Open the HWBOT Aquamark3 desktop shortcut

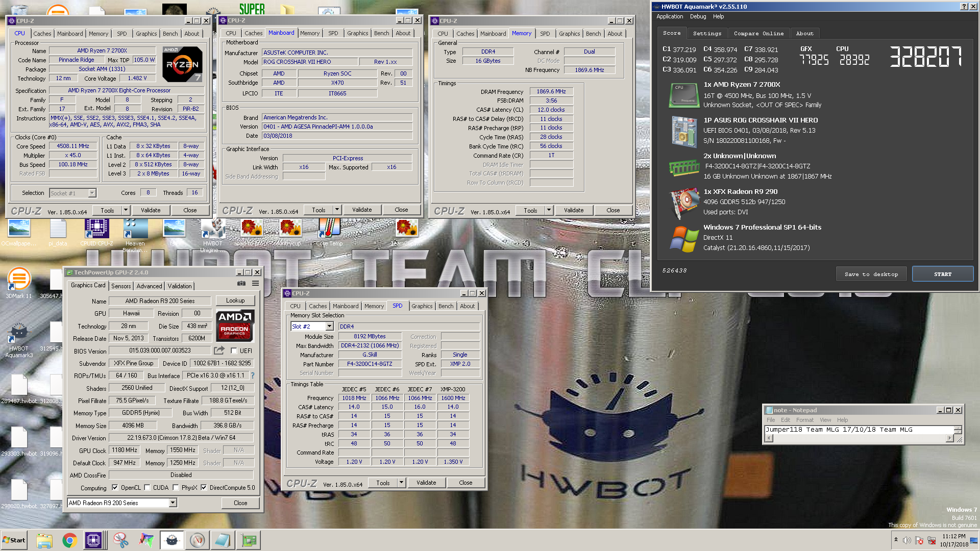tap(19, 339)
